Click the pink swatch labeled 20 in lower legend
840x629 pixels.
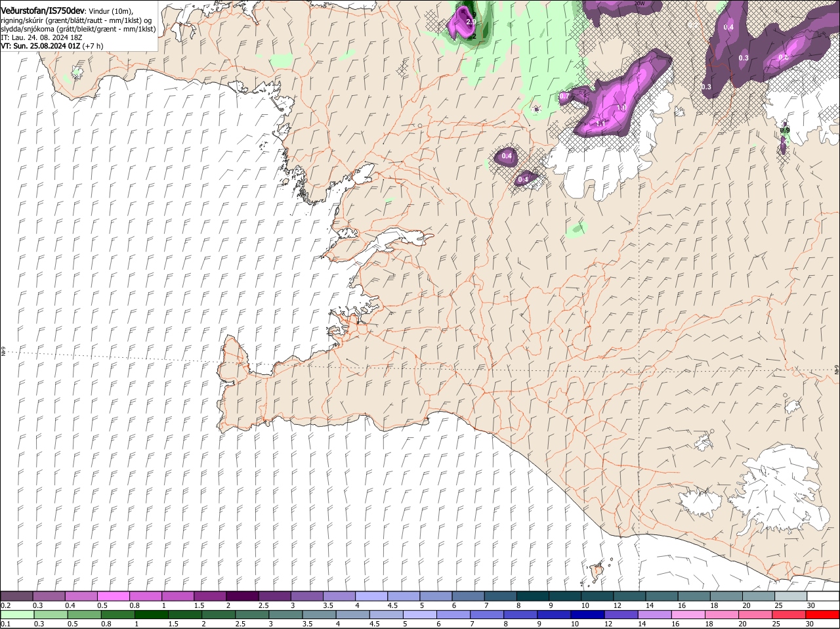755,615
